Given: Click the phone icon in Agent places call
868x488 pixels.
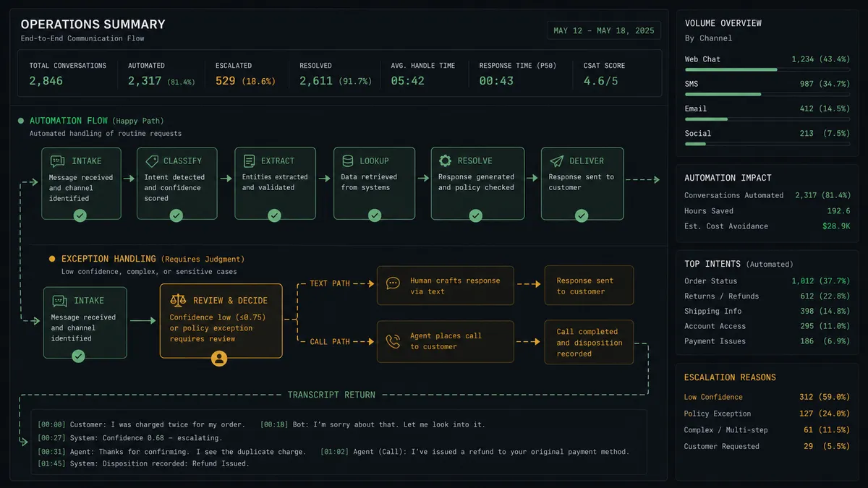Looking at the screenshot, I should click(393, 341).
